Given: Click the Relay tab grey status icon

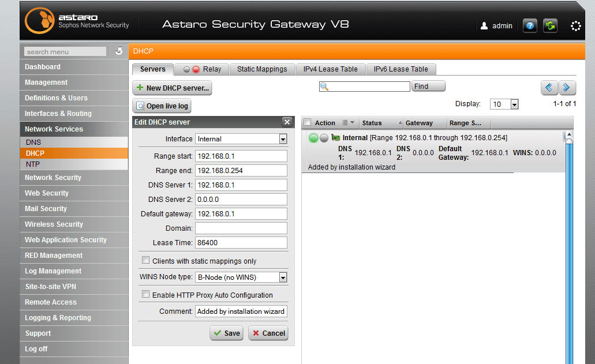Looking at the screenshot, I should 187,69.
